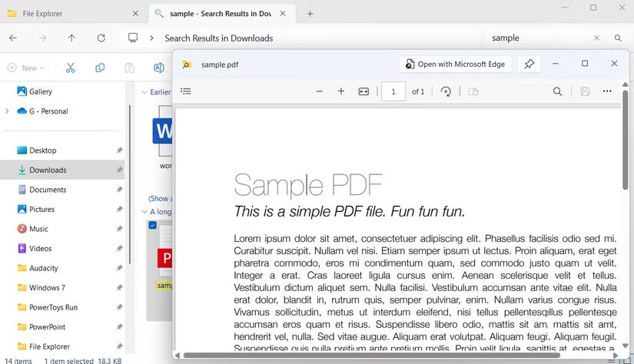Open Documents in the sidebar
634x364 pixels.
[x=48, y=190]
